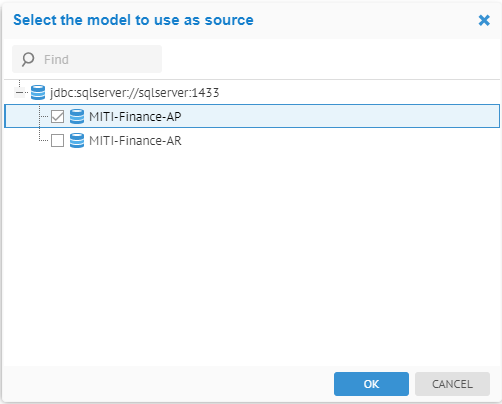Click the footer bar left of OK
This screenshot has height=404, width=502.
tap(167, 384)
